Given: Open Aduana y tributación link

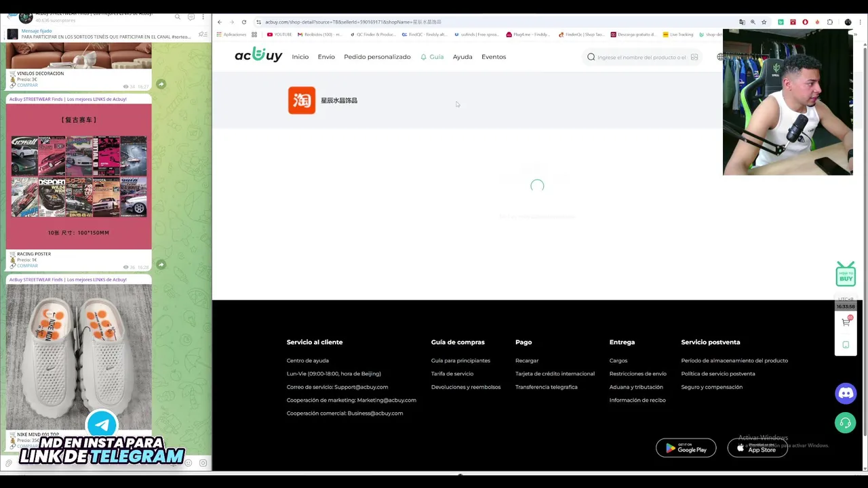Looking at the screenshot, I should pos(636,387).
